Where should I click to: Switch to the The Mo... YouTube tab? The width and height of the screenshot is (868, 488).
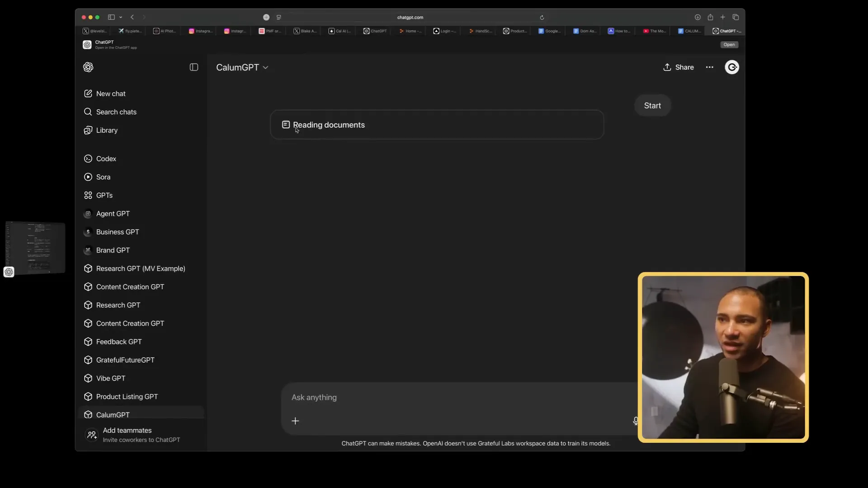(655, 31)
